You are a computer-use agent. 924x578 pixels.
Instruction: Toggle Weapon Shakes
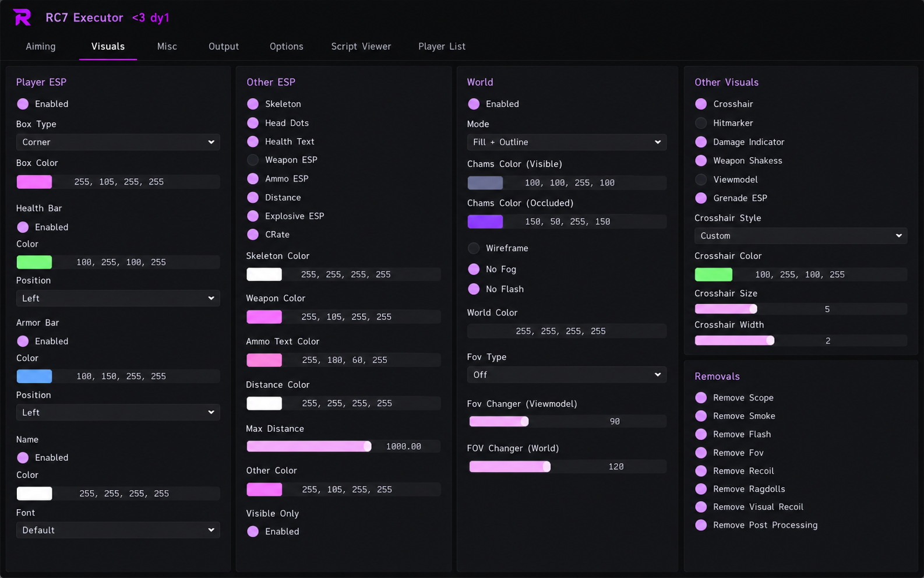coord(701,161)
